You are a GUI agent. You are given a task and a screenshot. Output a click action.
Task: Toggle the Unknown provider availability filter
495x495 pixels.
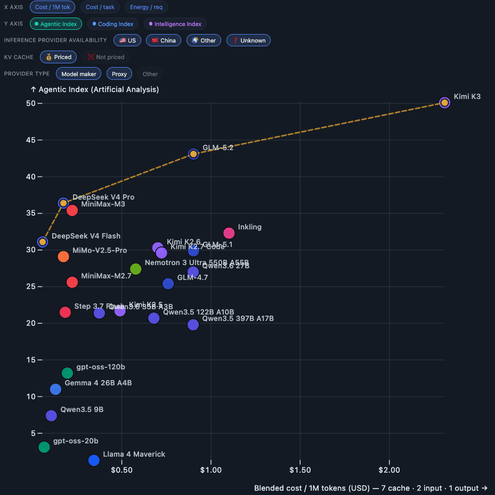(x=248, y=40)
